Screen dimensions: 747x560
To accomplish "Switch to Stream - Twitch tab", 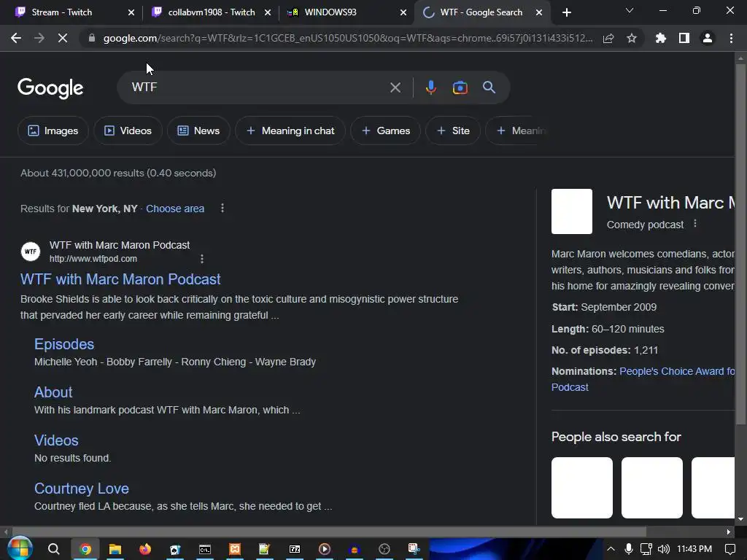I will pyautogui.click(x=62, y=12).
